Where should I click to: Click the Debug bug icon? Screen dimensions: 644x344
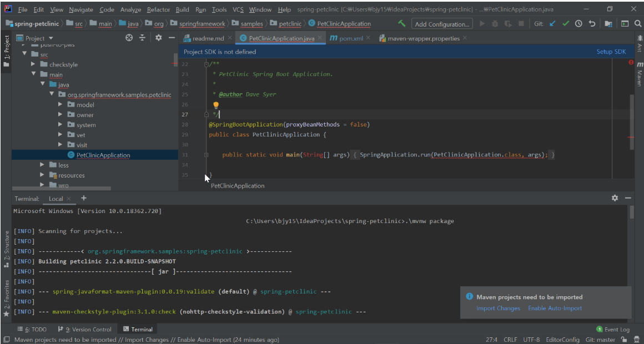[495, 24]
